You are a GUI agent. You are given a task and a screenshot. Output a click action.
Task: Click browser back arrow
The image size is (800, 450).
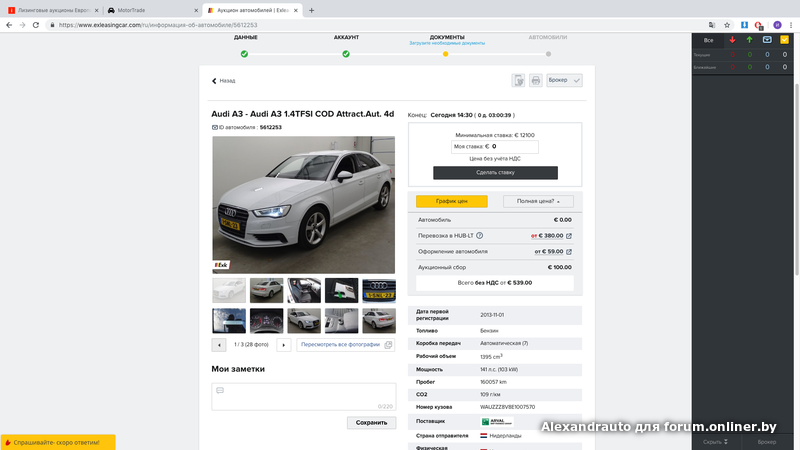[9, 25]
